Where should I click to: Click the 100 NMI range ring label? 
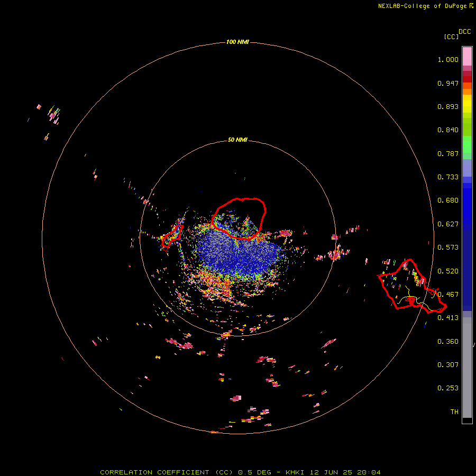(237, 42)
